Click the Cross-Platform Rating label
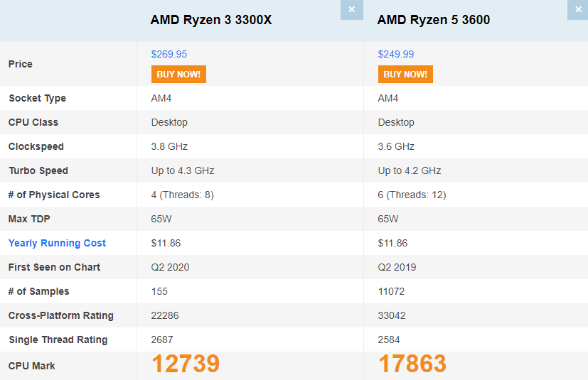Viewport: 588px width, 380px height. click(x=60, y=315)
